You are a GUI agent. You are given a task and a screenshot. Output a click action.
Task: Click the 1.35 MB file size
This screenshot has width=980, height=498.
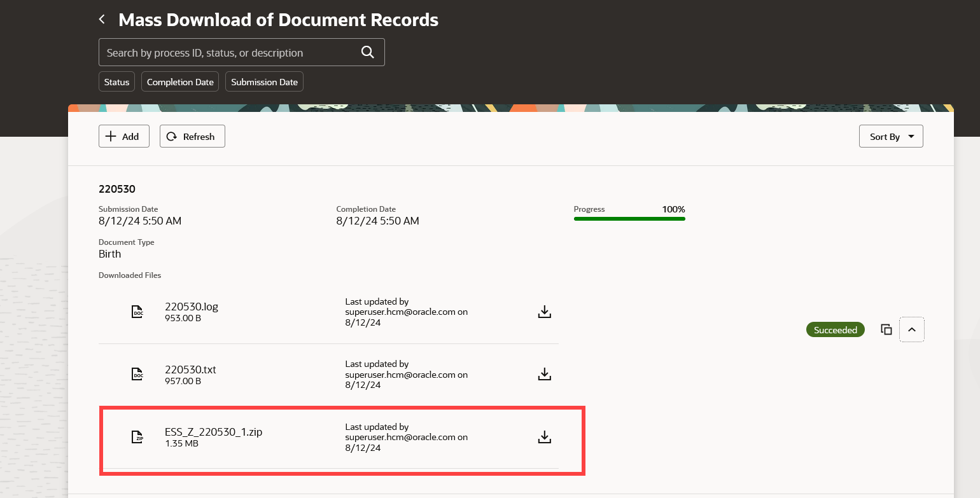181,443
